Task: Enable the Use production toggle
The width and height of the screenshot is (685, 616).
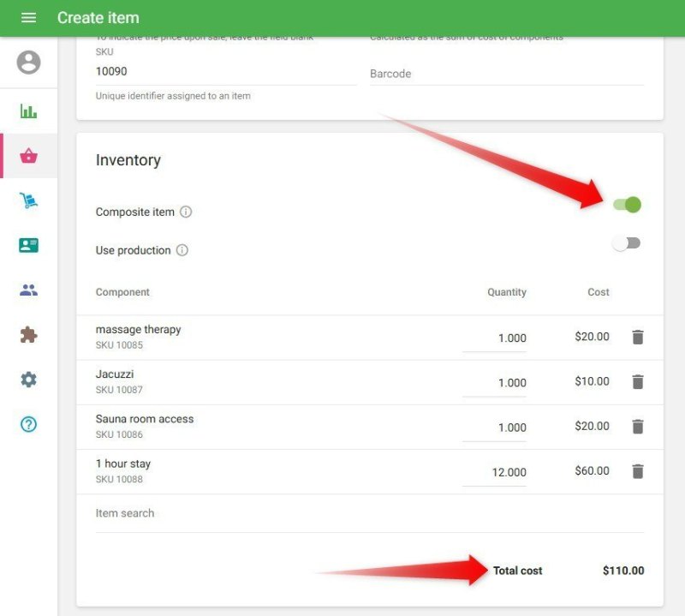Action: tap(626, 243)
